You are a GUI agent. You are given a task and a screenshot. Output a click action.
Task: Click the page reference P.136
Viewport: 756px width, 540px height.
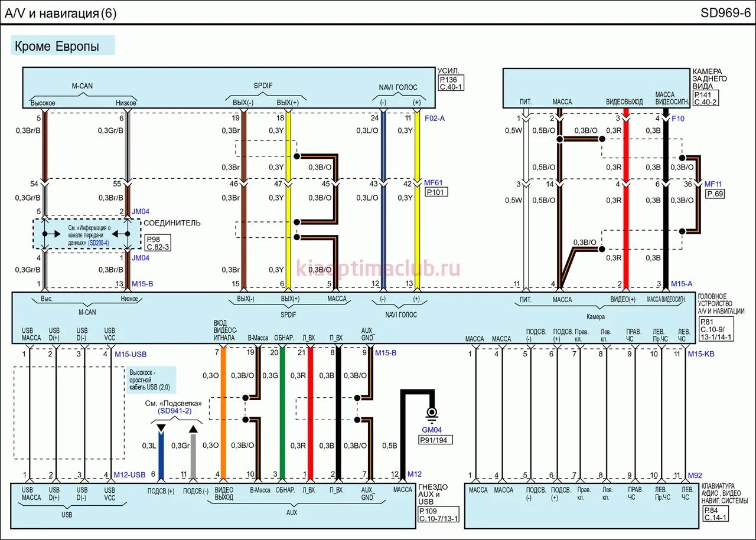[x=448, y=80]
